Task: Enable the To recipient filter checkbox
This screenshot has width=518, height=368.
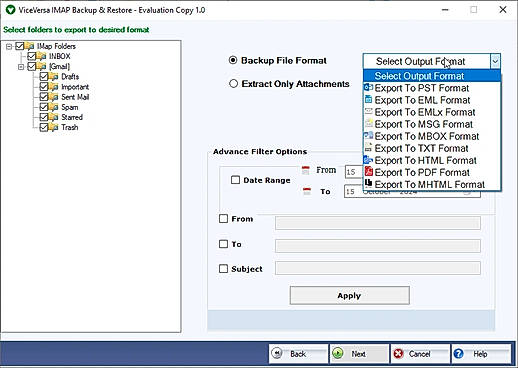Action: click(223, 244)
